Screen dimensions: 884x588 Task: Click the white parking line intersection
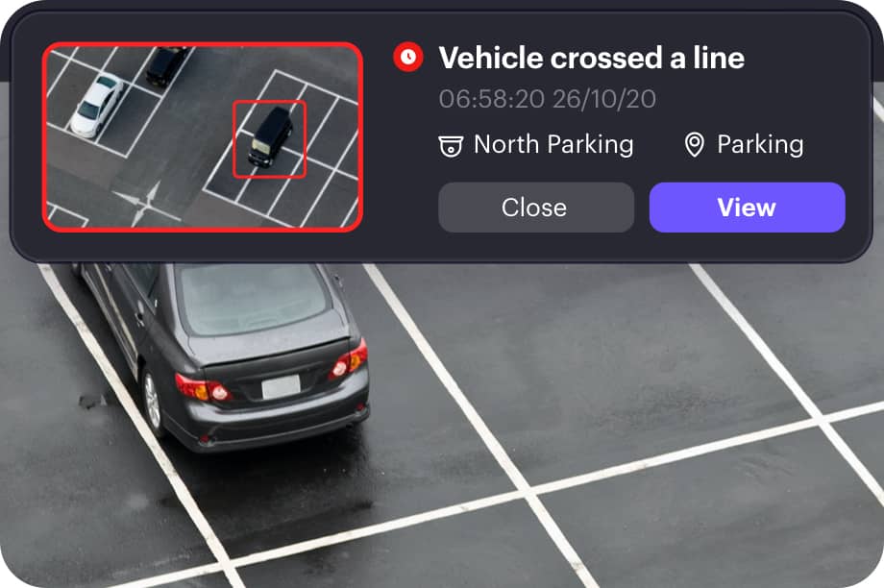pyautogui.click(x=528, y=492)
